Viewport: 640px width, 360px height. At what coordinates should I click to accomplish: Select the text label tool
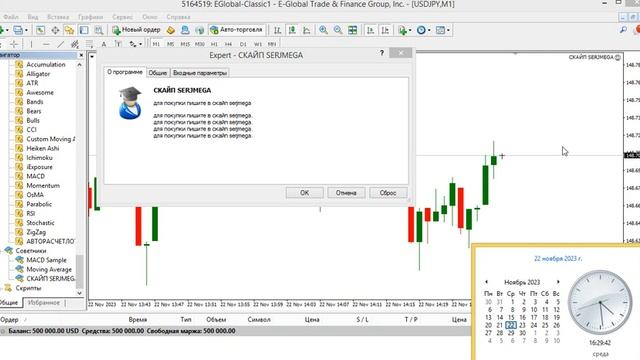coord(118,44)
